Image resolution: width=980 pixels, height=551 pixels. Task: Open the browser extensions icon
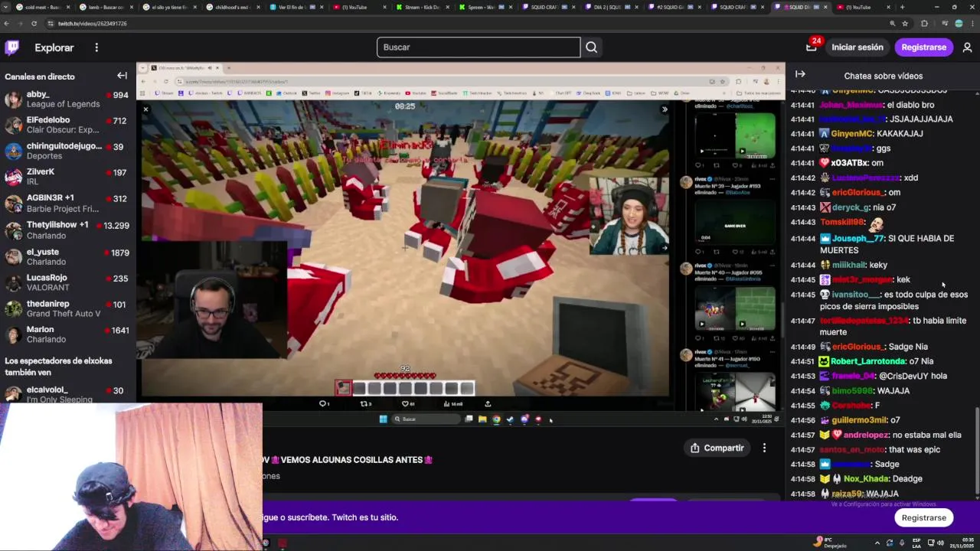point(924,24)
